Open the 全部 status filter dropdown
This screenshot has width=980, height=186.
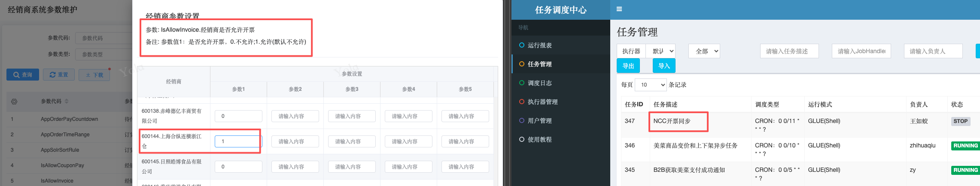(704, 51)
